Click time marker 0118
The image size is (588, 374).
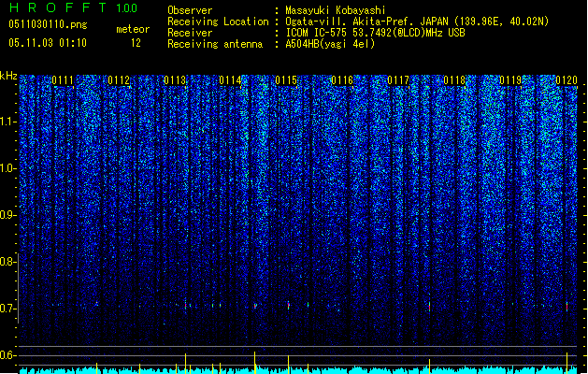point(454,80)
